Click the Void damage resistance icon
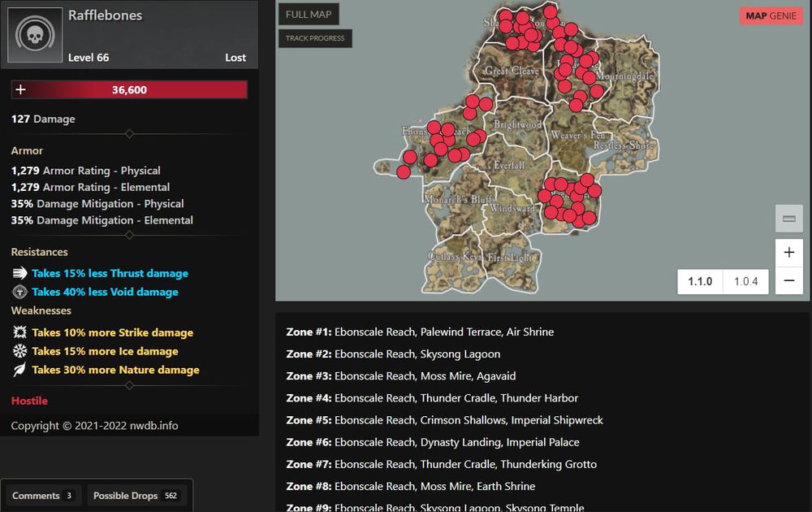 coord(19,292)
